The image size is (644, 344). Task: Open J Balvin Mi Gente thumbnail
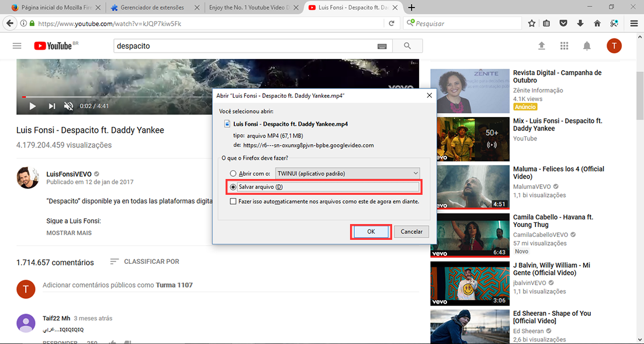[x=470, y=283]
